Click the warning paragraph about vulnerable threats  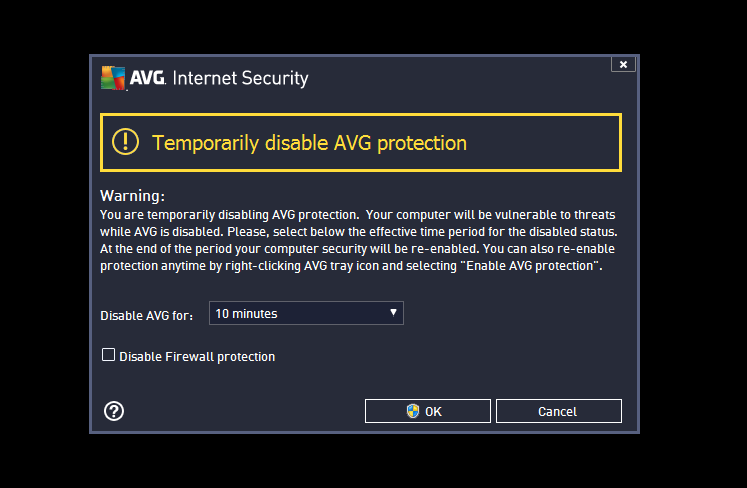[358, 240]
